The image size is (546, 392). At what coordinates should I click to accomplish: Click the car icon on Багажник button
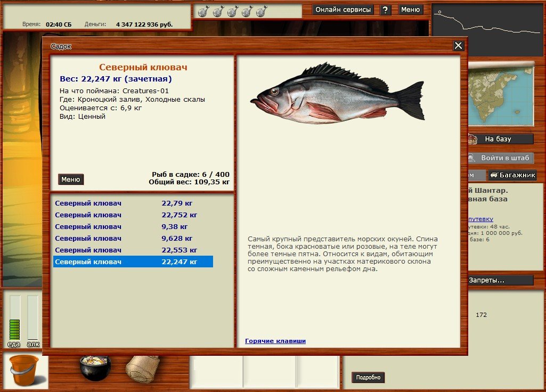pyautogui.click(x=494, y=175)
